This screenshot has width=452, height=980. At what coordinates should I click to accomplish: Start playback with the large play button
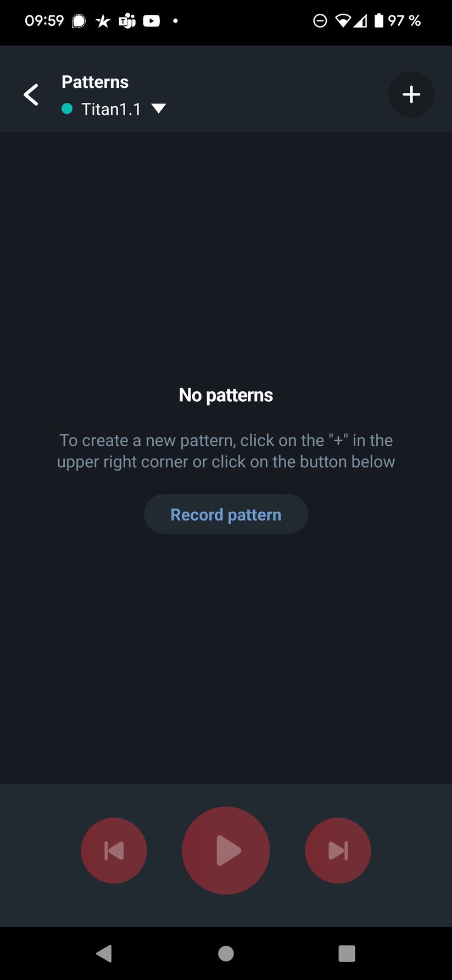pyautogui.click(x=226, y=850)
